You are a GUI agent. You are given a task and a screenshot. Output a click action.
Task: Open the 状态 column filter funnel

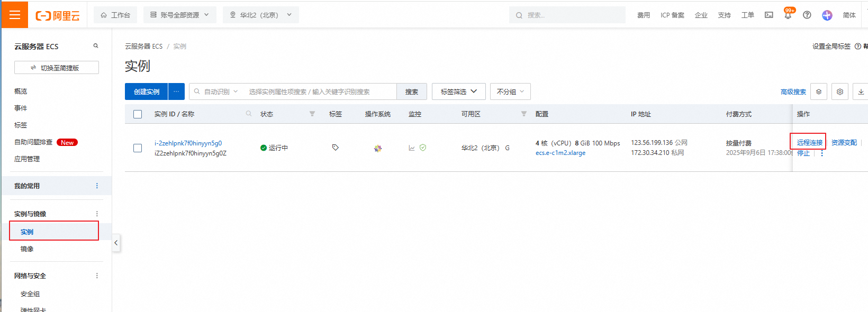[x=312, y=114]
